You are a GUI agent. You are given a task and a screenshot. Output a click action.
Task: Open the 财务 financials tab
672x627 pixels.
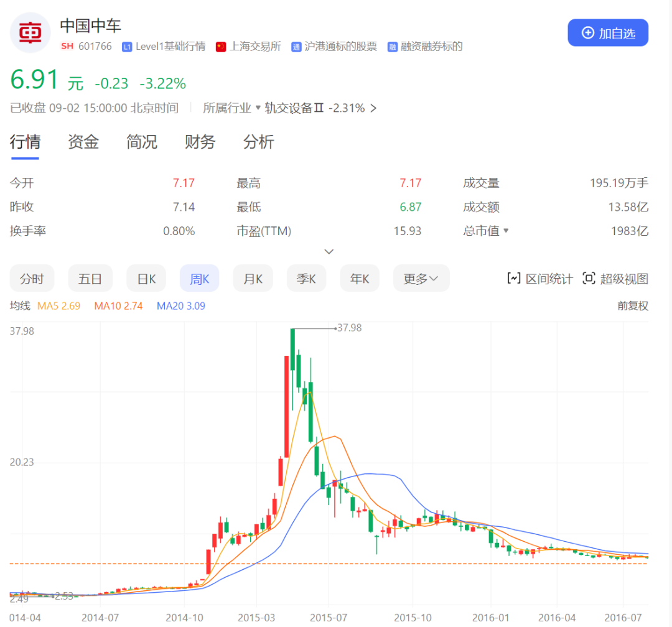click(200, 142)
